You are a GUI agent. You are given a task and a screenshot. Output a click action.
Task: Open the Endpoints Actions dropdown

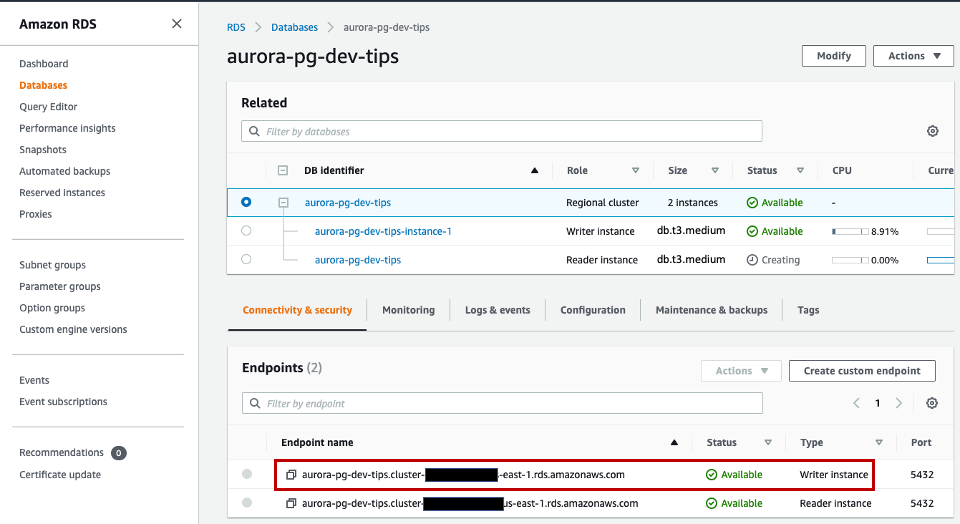pos(741,371)
